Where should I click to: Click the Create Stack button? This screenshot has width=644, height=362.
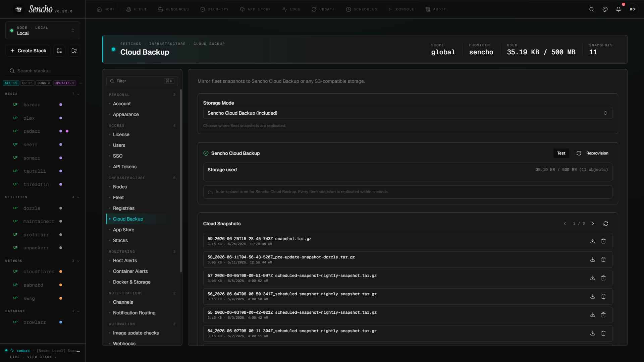click(28, 51)
